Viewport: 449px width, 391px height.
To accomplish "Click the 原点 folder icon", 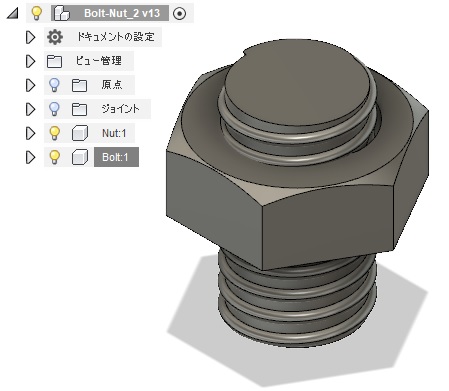I will point(79,85).
